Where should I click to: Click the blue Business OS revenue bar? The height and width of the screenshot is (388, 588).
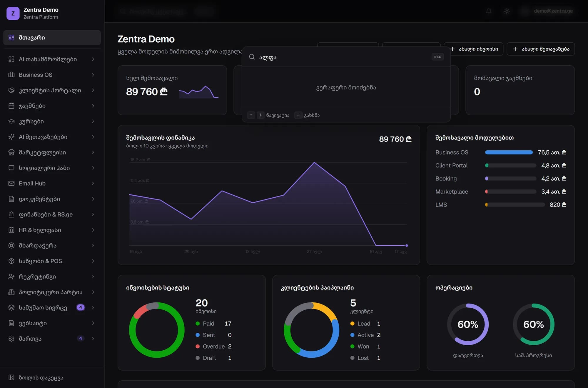pos(509,152)
